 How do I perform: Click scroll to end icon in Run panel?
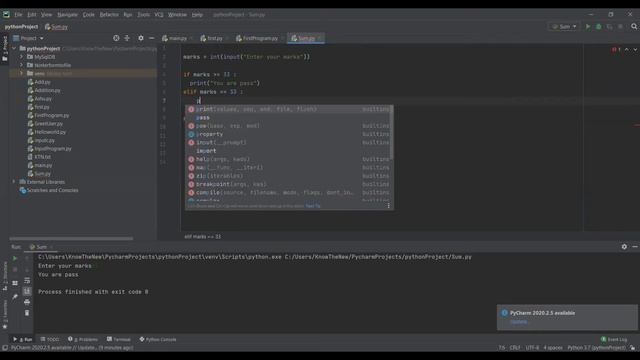click(27, 291)
